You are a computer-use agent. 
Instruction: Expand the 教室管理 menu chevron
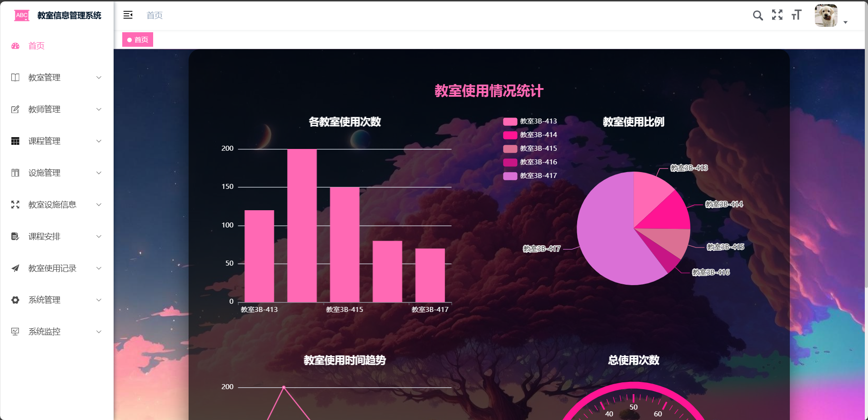click(x=99, y=78)
